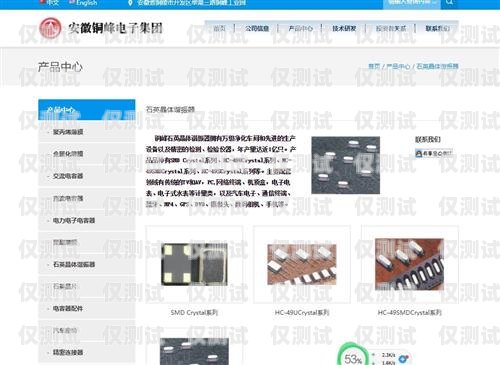Viewport: 500px width, 365px height.
Task: Switch language to English
Action: point(86,3)
